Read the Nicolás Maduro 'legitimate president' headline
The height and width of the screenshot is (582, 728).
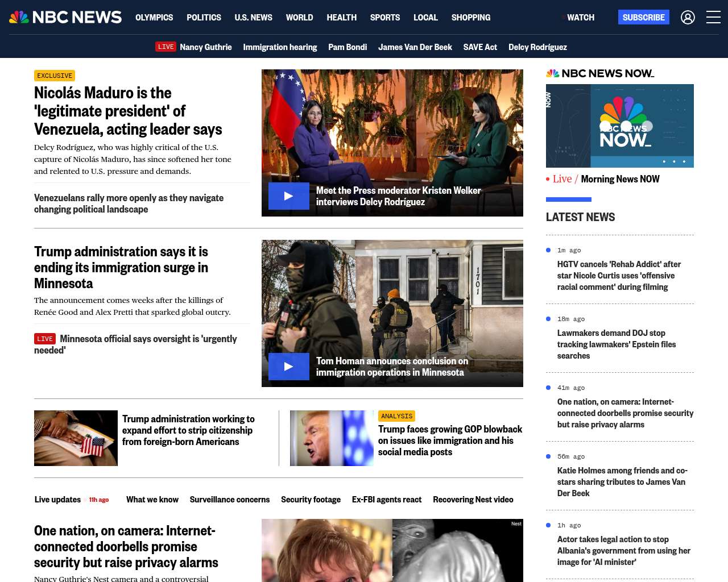(x=128, y=111)
